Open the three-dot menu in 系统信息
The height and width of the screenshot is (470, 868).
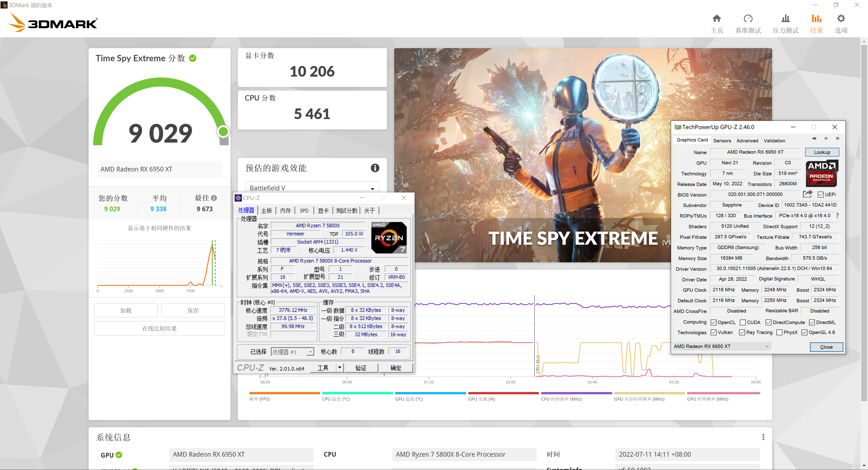763,437
